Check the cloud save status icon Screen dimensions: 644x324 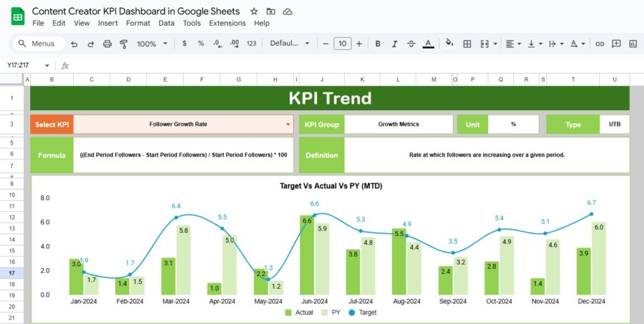287,11
